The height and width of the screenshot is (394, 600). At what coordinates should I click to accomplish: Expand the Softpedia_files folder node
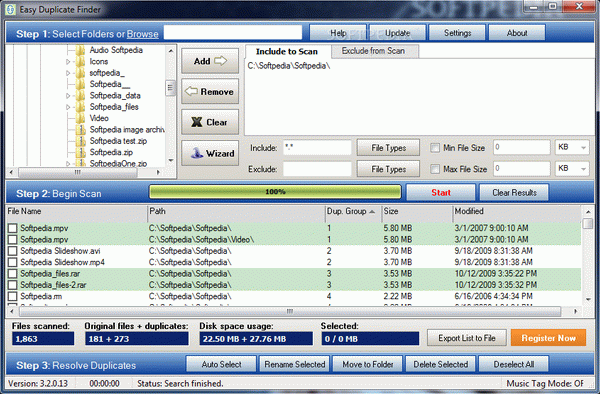pyautogui.click(x=68, y=107)
